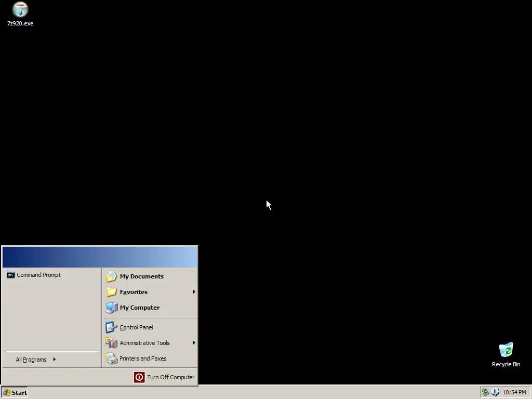The image size is (532, 399).
Task: Click the 10:54 PM taskbar clock
Action: [x=514, y=392]
